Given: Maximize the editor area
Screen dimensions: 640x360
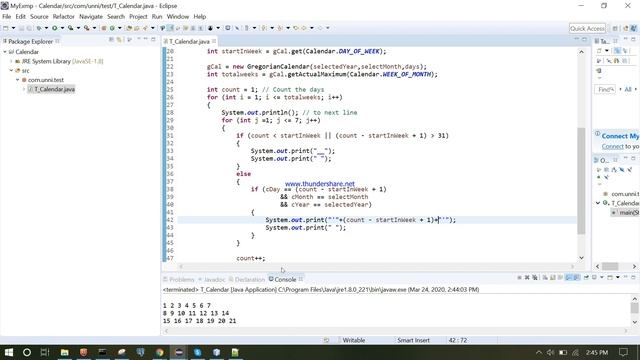Looking at the screenshot, I should pyautogui.click(x=584, y=40).
